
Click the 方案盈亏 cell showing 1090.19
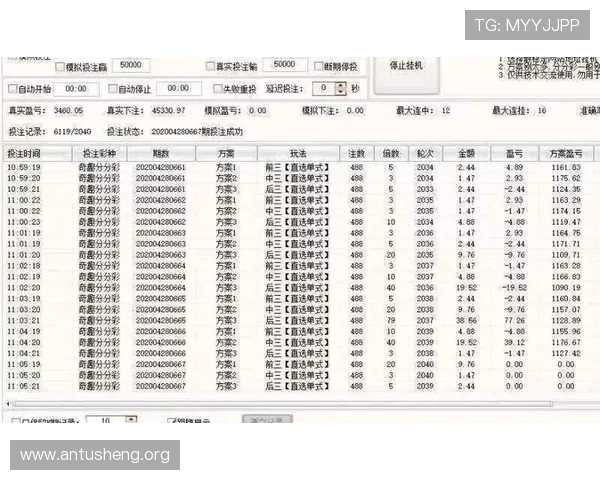tap(566, 288)
